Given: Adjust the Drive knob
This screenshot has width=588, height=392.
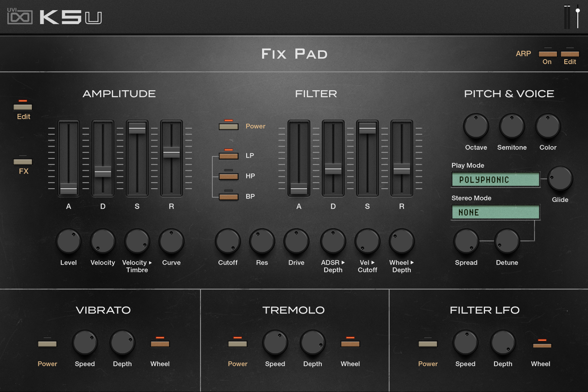Looking at the screenshot, I should [x=296, y=242].
